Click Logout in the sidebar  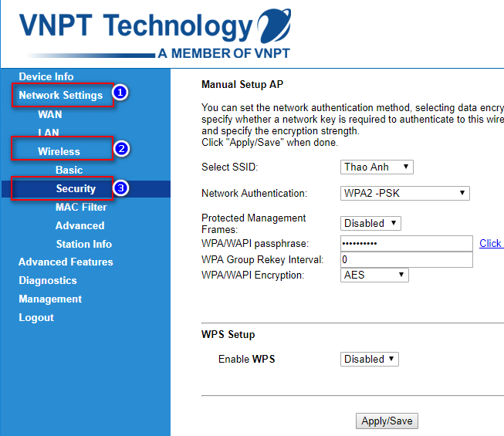pyautogui.click(x=36, y=317)
